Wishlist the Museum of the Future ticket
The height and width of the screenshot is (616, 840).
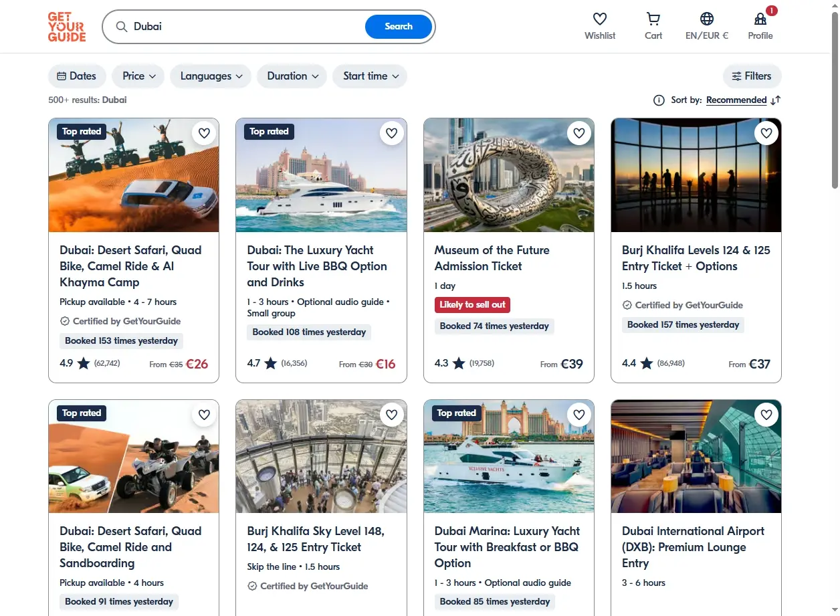tap(579, 133)
